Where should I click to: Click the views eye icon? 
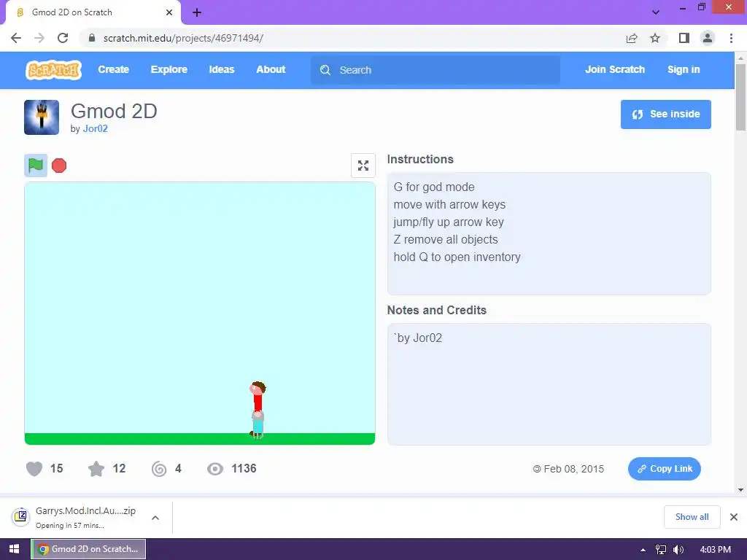click(215, 469)
